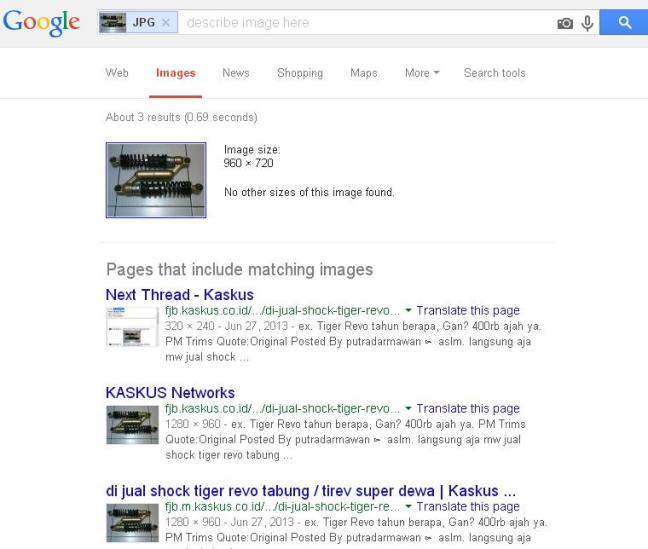Click 'No other sizes of this image found.'

[309, 192]
